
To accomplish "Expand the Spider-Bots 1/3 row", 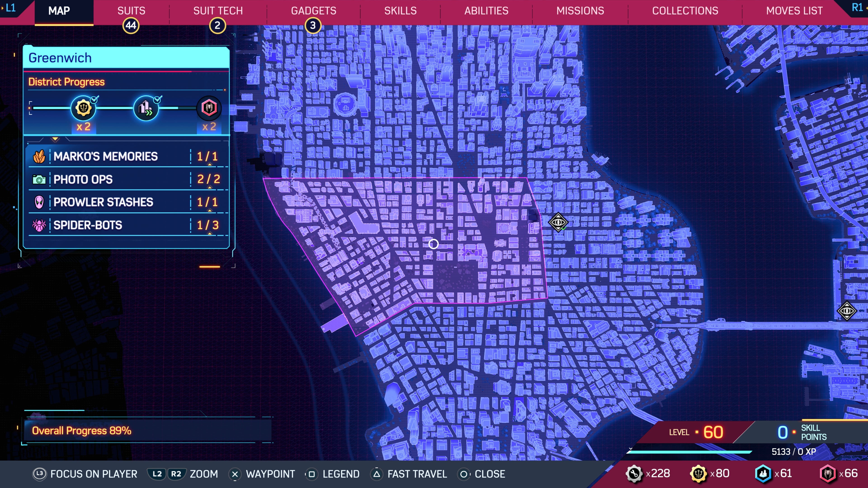I will (210, 233).
